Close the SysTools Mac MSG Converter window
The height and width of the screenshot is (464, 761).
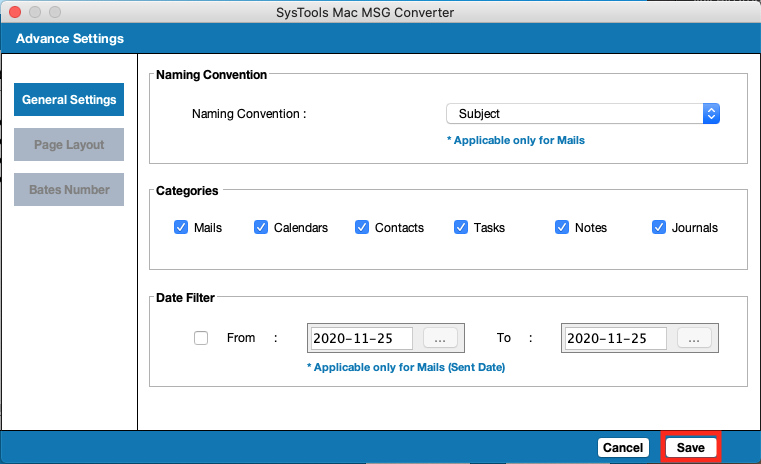(x=15, y=12)
